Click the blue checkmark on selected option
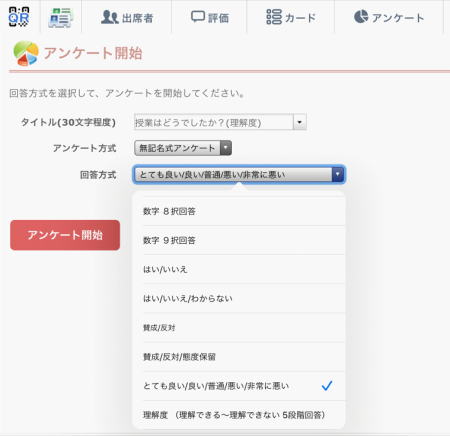This screenshot has width=450, height=436. click(327, 386)
